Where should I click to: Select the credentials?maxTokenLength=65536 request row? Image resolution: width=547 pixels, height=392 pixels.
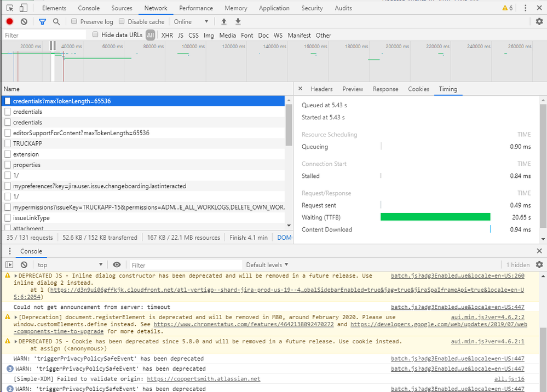point(143,101)
